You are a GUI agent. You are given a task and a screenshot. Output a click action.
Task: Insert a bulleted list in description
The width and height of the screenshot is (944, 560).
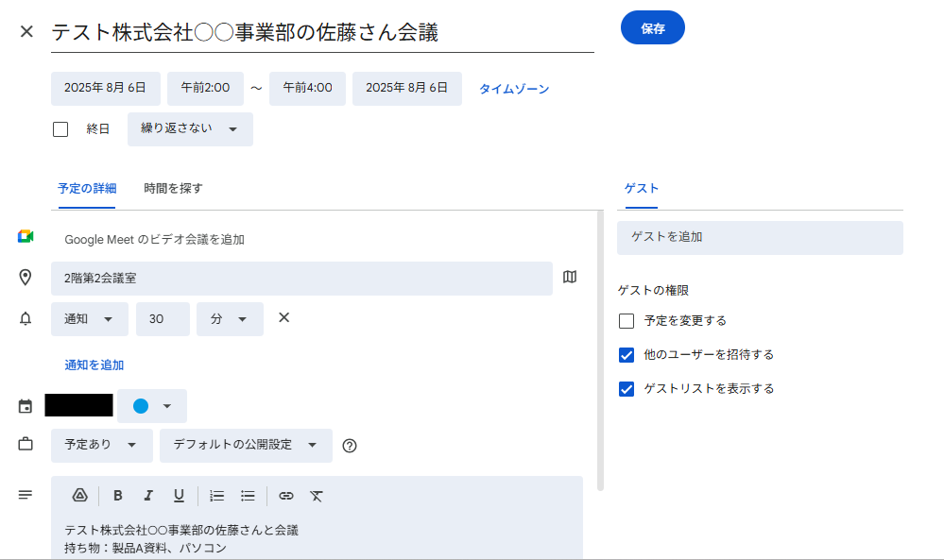pos(248,496)
